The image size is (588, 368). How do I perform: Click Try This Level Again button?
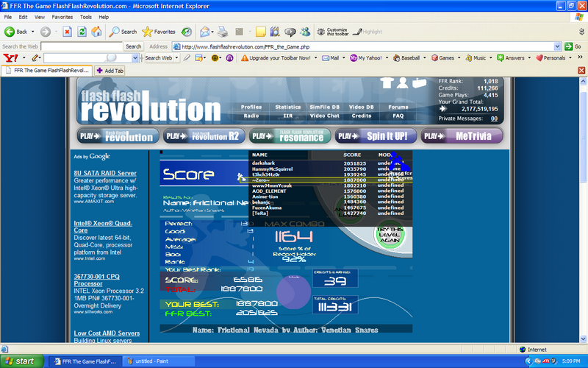click(x=390, y=235)
